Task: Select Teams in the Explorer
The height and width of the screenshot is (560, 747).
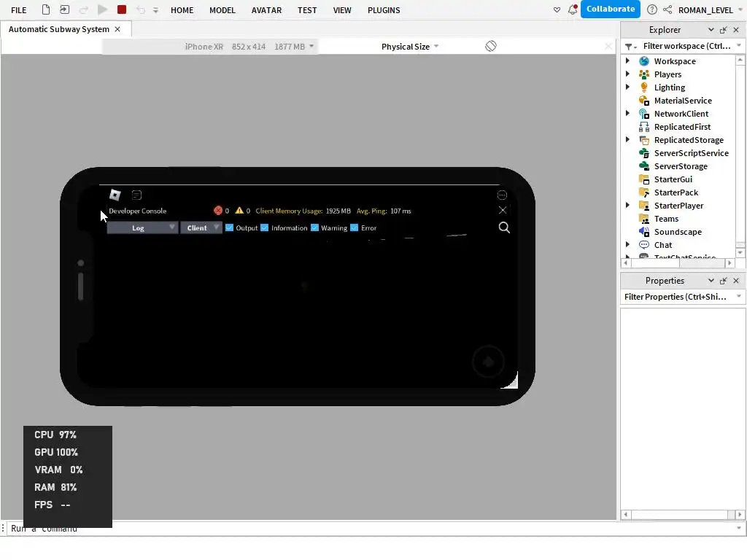Action: pos(665,219)
